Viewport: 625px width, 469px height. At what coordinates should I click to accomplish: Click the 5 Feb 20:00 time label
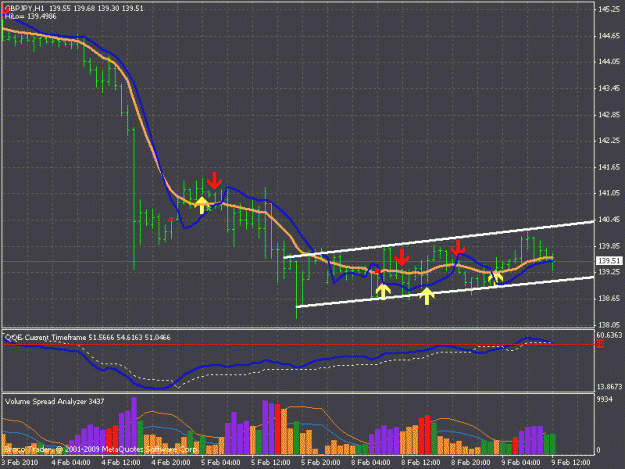pyautogui.click(x=320, y=462)
